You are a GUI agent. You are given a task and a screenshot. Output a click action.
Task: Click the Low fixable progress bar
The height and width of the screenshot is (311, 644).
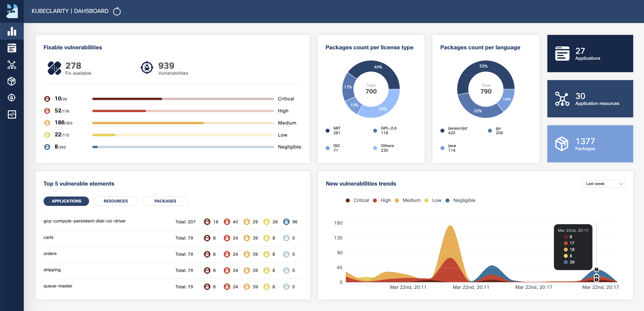(x=183, y=135)
